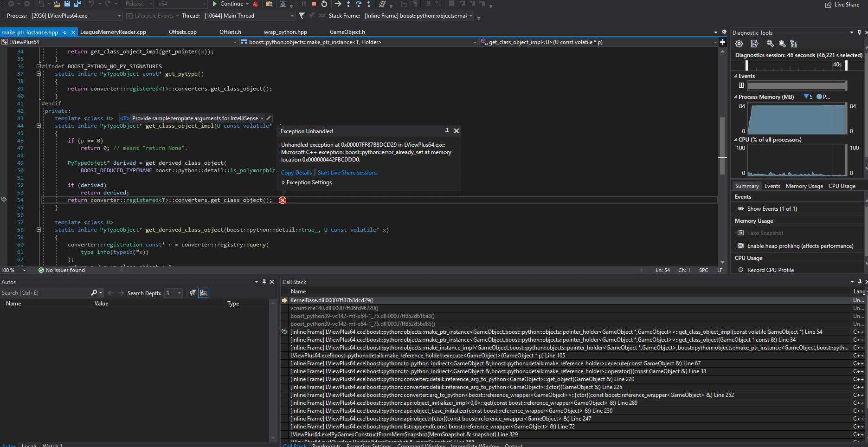Click Record CPU Profile option
Screen dimensions: 868x447
click(771, 270)
